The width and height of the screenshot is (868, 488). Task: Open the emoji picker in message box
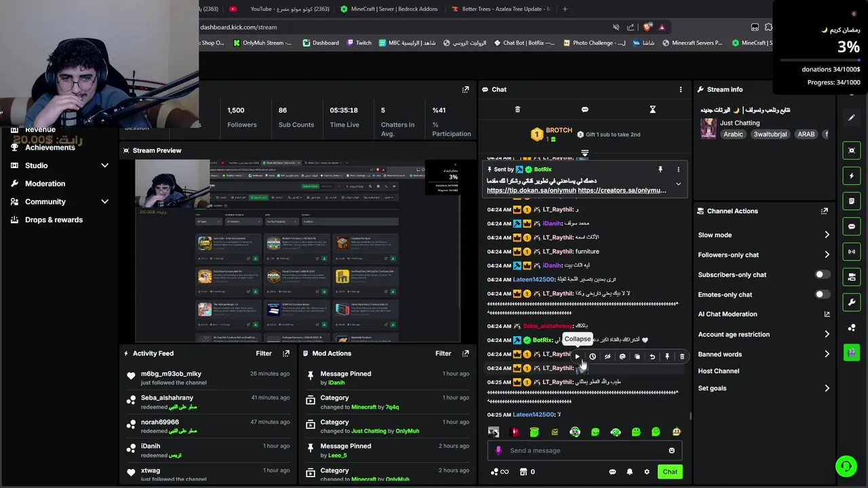point(671,450)
